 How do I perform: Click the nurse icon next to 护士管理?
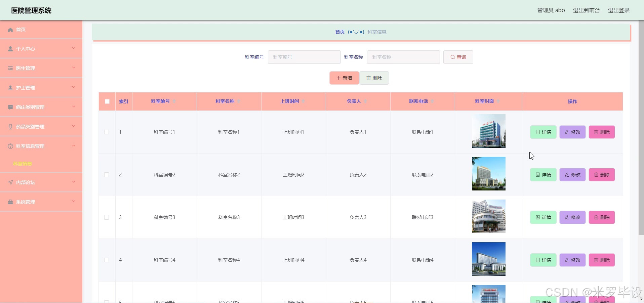pyautogui.click(x=10, y=88)
